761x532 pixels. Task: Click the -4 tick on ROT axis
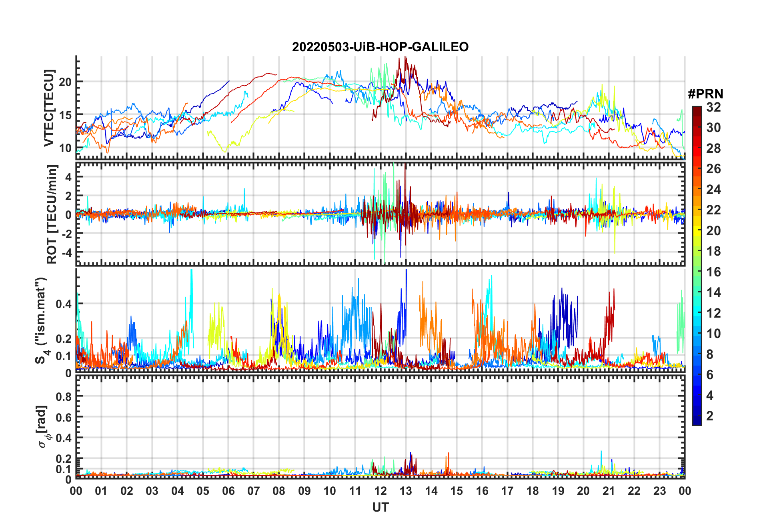click(66, 253)
